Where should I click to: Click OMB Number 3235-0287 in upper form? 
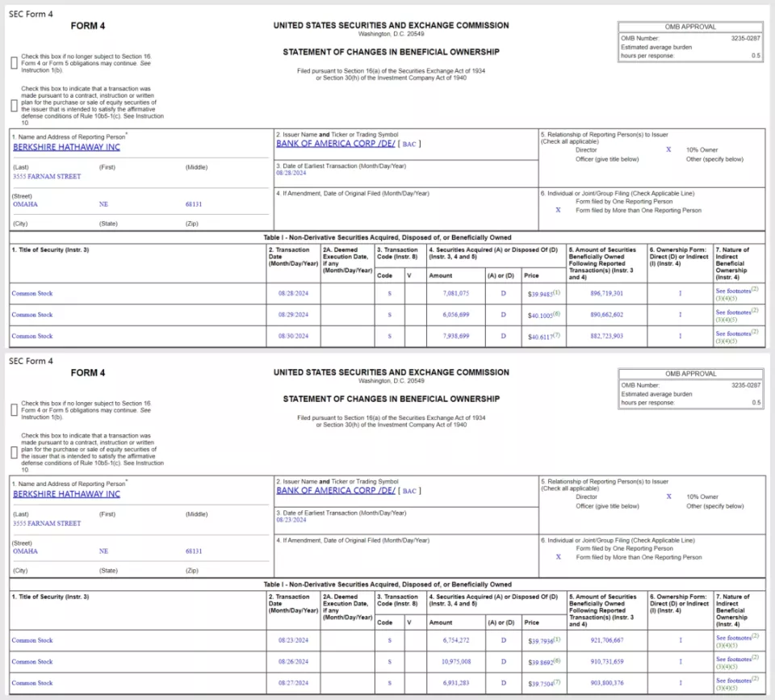tap(746, 38)
